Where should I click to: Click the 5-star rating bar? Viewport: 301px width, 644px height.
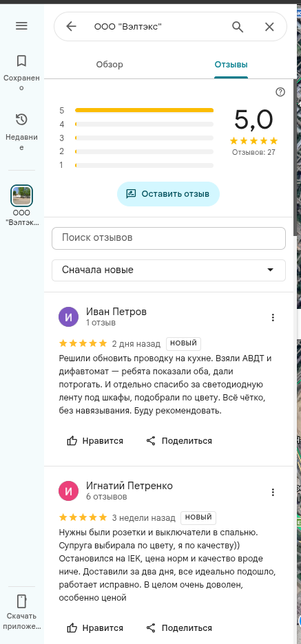point(145,110)
